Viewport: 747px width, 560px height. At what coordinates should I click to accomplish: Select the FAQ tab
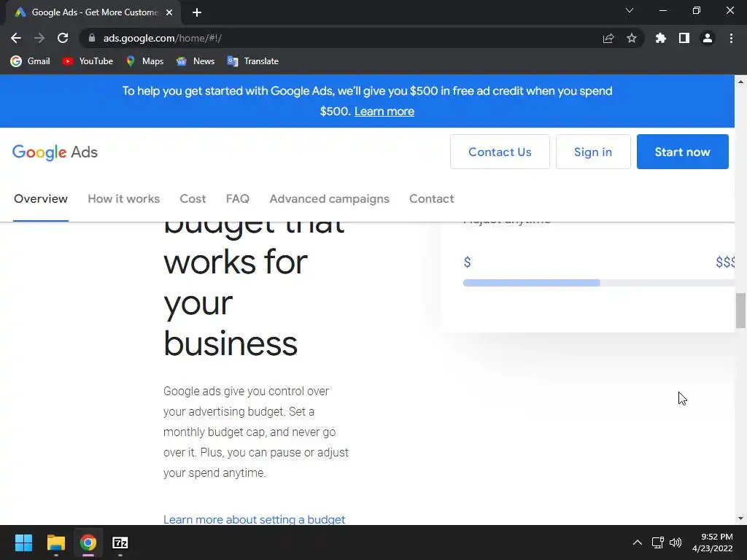click(238, 199)
